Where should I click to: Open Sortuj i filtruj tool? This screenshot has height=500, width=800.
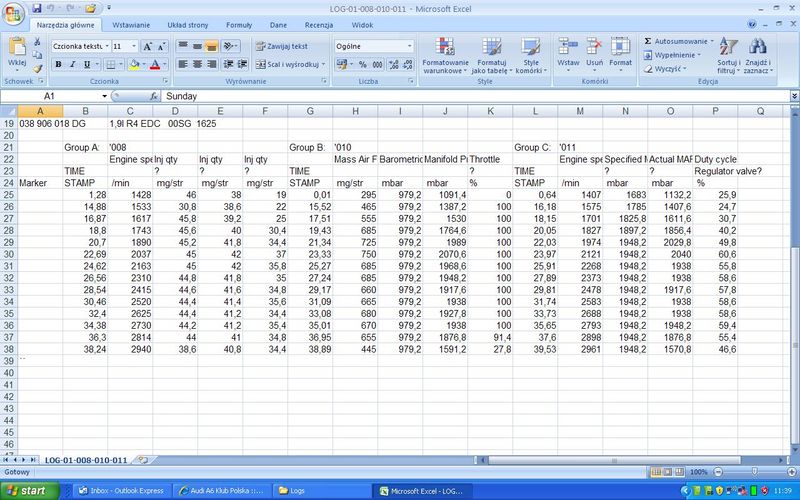(727, 54)
